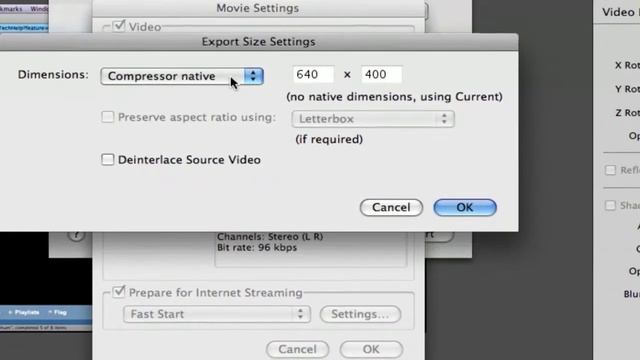The height and width of the screenshot is (360, 640).
Task: Toggle Prepare for Internet Streaming checkbox
Action: point(119,291)
